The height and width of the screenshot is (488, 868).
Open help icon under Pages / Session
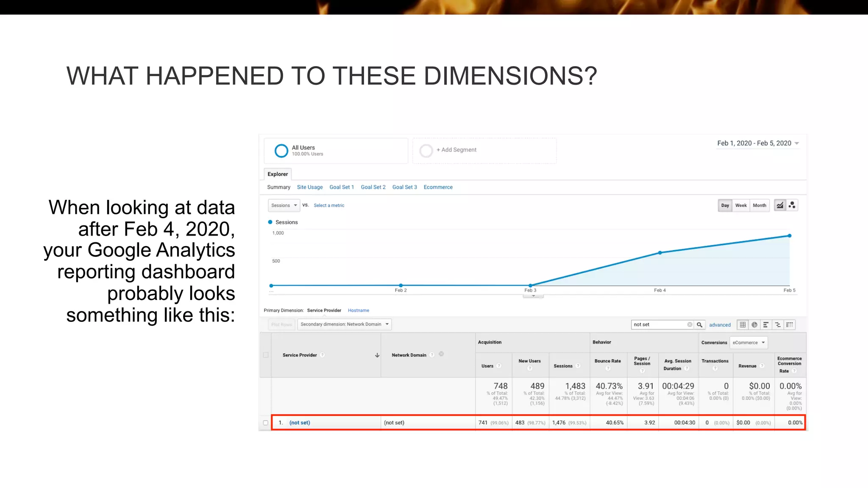[642, 371]
